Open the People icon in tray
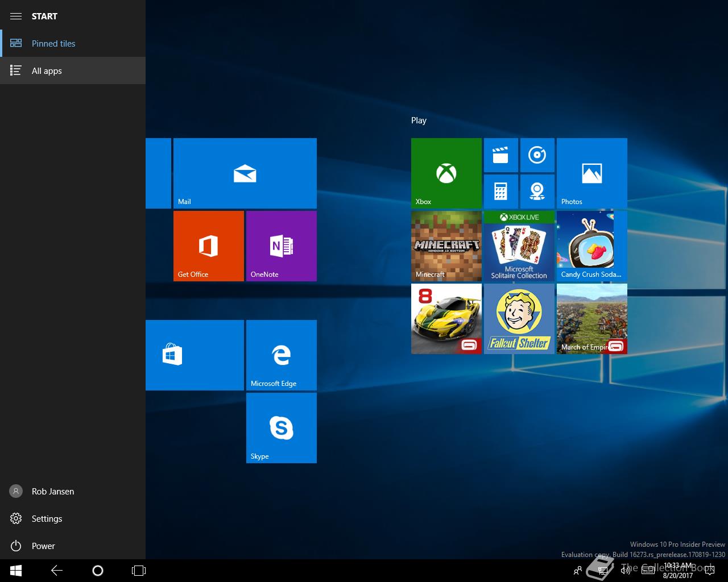 [578, 571]
